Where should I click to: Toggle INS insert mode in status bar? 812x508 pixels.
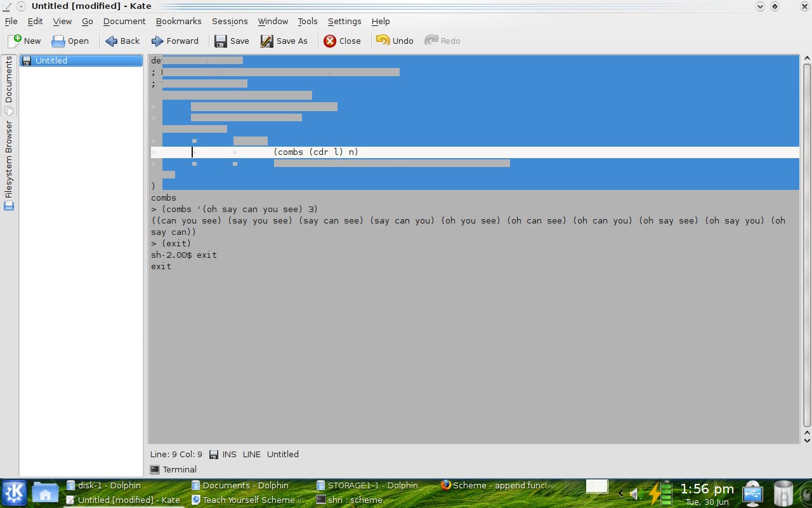[x=229, y=454]
